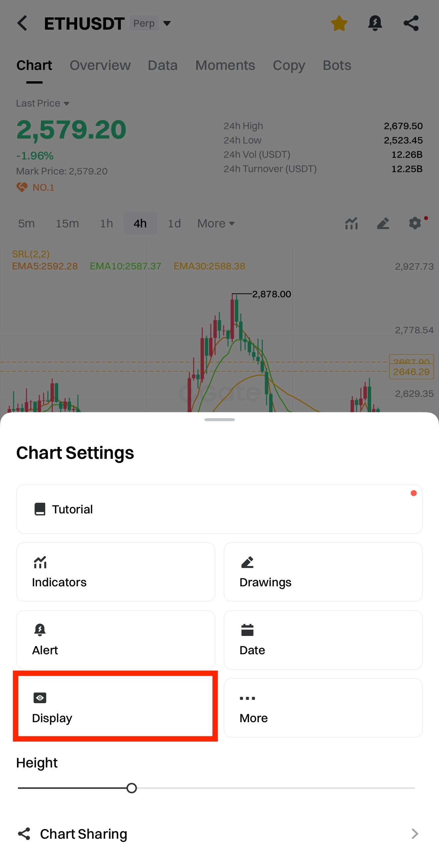Open the Indicators settings tile

(x=115, y=572)
